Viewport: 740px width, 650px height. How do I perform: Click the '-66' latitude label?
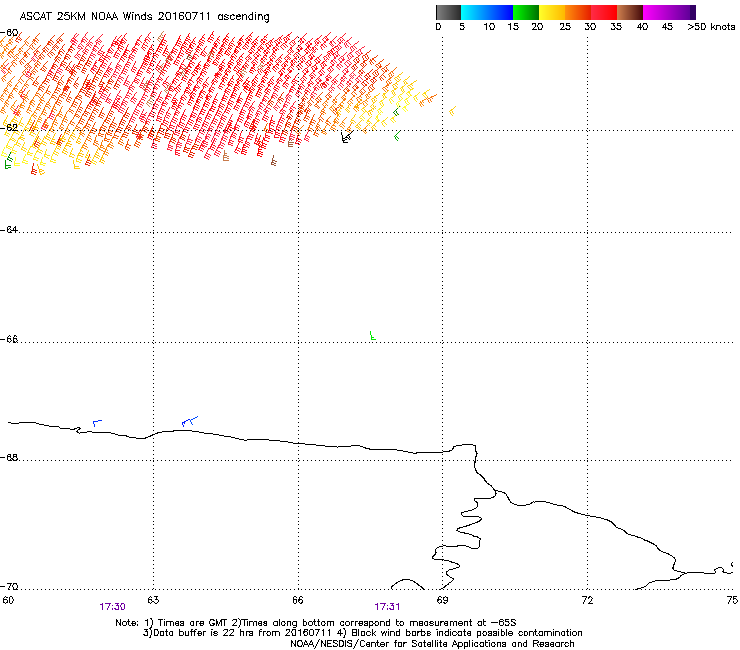point(9,339)
